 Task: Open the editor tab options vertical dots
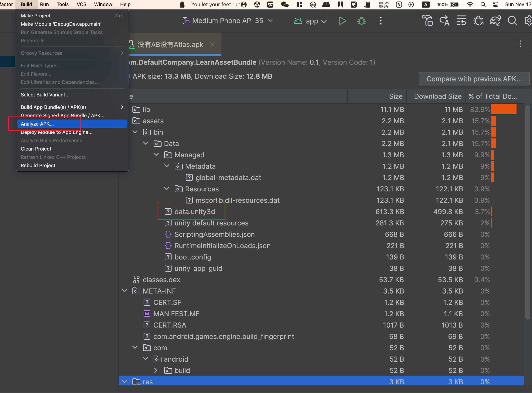(520, 44)
